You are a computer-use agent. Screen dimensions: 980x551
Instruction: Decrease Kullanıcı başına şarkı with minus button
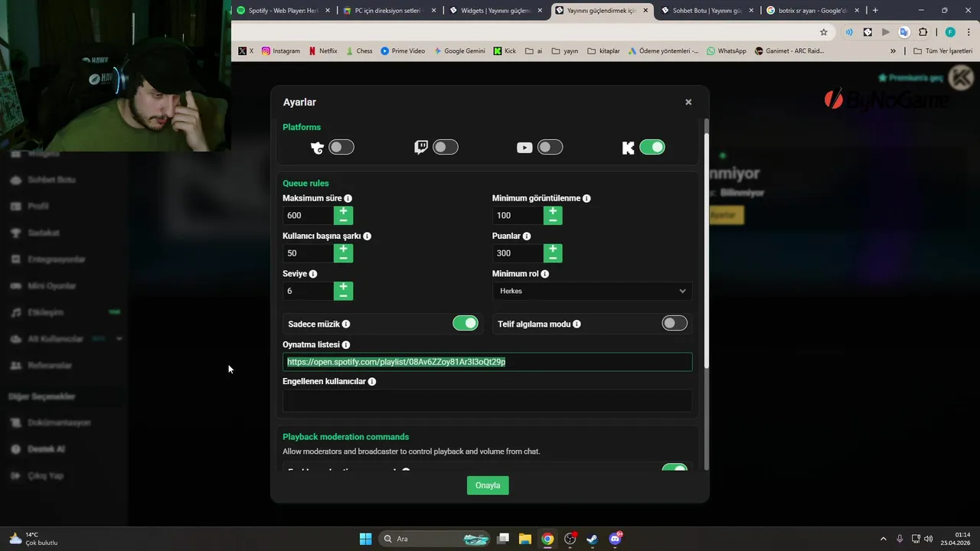[x=343, y=258]
